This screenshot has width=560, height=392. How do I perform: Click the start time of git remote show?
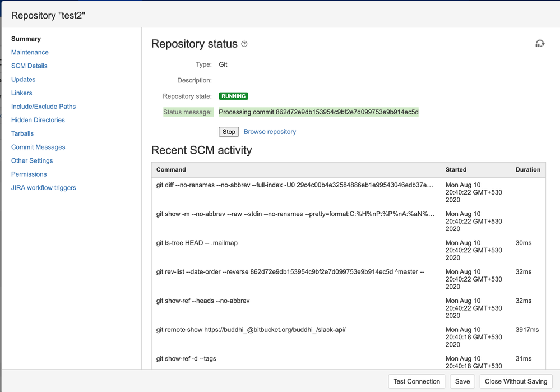[x=474, y=337]
